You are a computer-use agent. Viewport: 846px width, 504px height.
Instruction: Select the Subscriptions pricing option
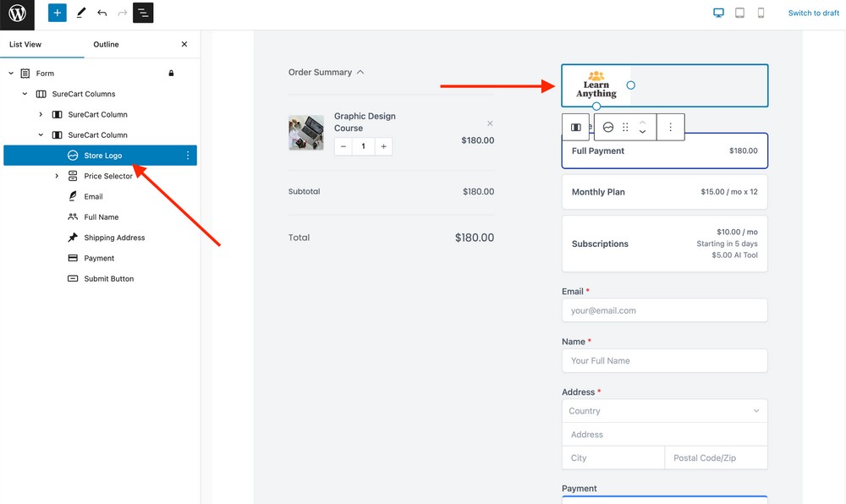coord(664,244)
